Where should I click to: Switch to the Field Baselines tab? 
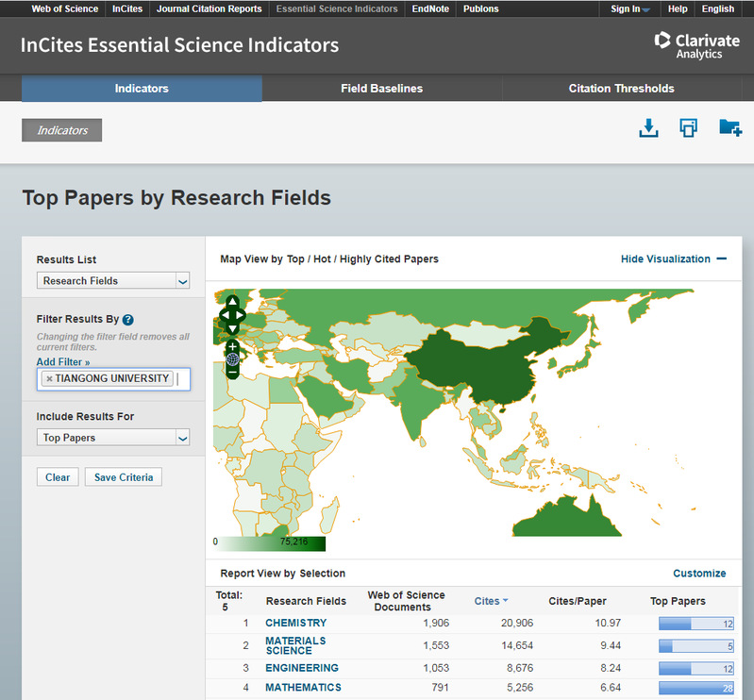click(382, 89)
